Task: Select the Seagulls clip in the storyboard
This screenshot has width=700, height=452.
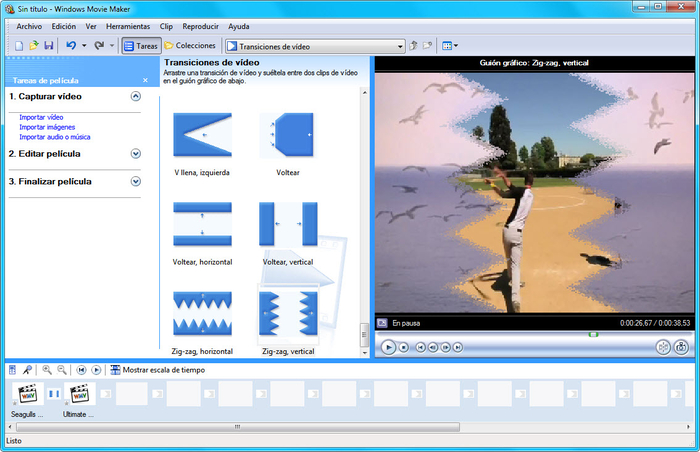Action: pos(27,394)
